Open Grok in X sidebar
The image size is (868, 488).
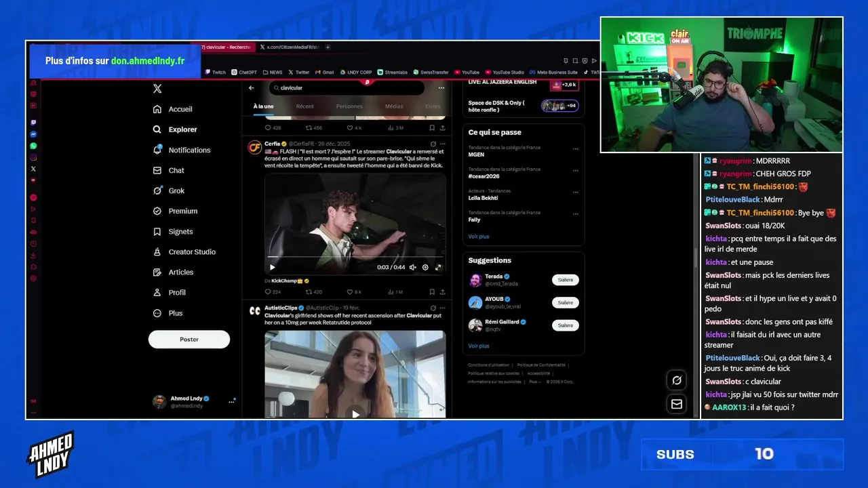coord(169,190)
